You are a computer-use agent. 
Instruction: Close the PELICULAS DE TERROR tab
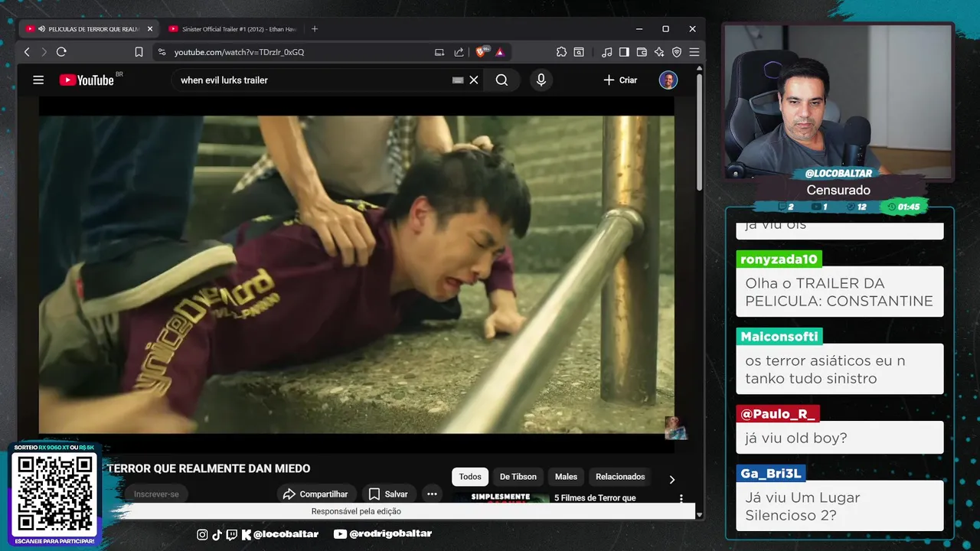pyautogui.click(x=150, y=29)
